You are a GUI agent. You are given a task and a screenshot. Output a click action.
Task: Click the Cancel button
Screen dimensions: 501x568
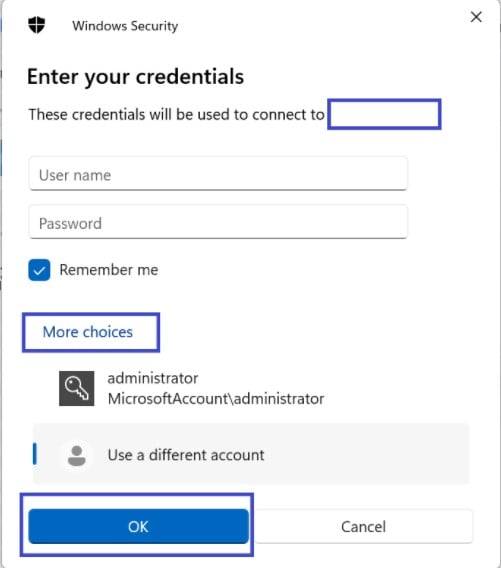click(x=363, y=526)
